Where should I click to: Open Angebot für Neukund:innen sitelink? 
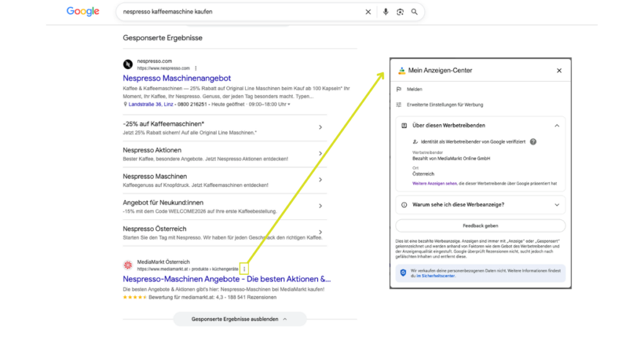click(x=163, y=203)
